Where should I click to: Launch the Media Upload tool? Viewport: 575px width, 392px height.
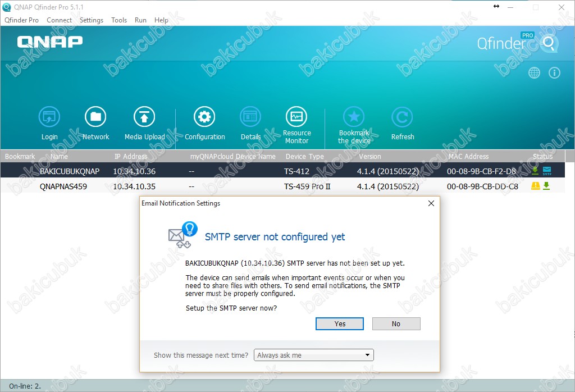[x=144, y=117]
